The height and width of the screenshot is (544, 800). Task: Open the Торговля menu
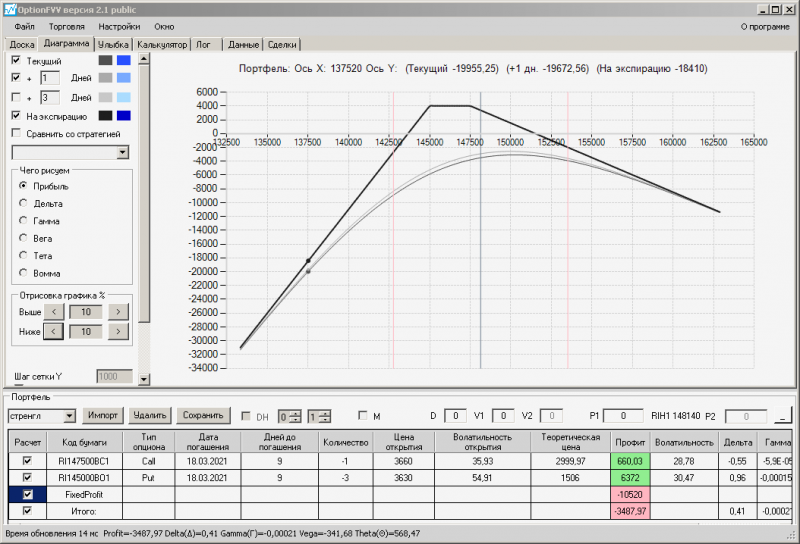coord(66,26)
